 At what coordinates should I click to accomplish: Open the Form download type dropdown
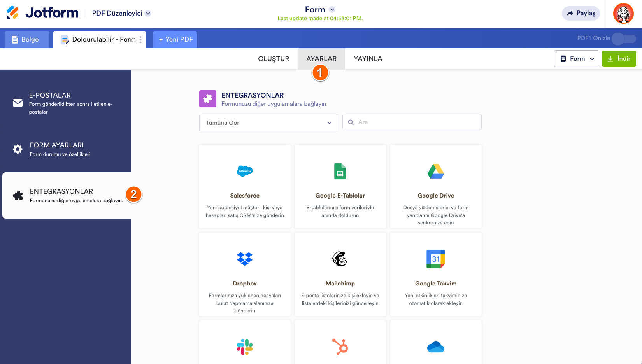tap(576, 59)
